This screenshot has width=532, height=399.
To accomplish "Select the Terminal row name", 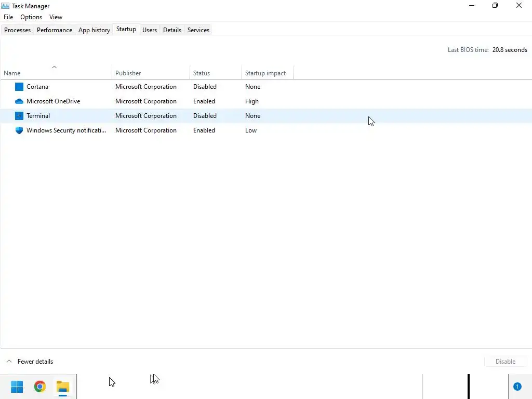I will pos(38,116).
